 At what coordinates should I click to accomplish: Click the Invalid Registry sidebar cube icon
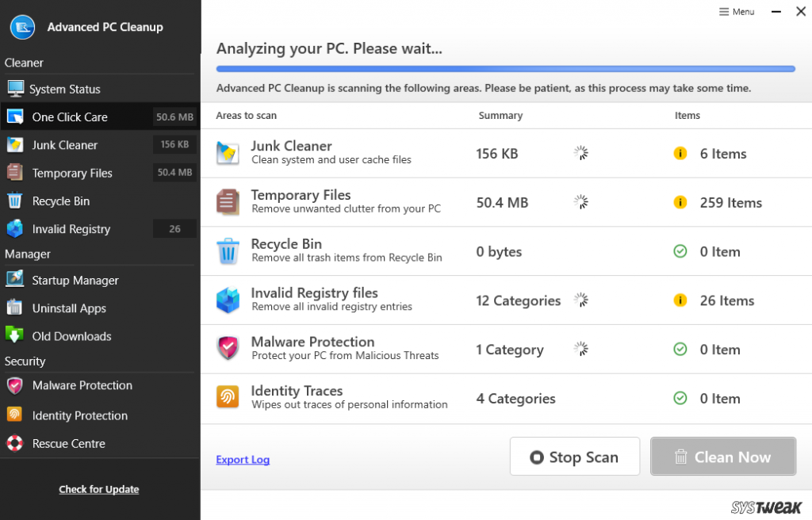15,228
